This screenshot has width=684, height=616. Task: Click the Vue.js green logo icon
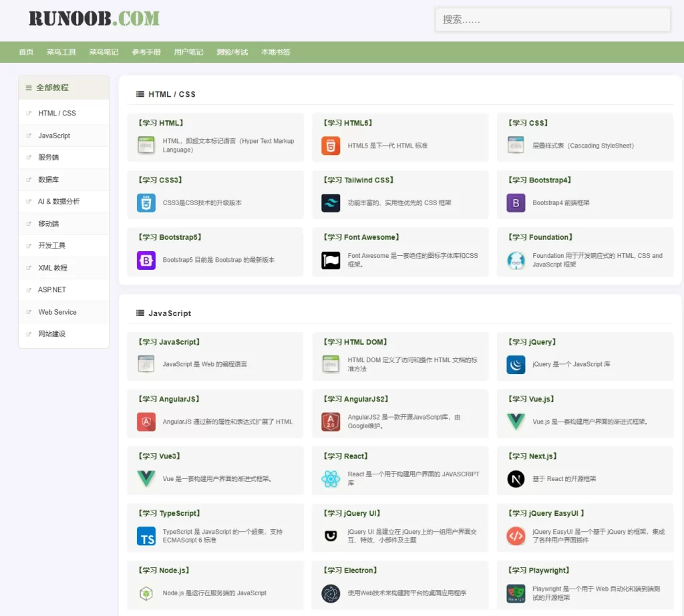click(516, 422)
